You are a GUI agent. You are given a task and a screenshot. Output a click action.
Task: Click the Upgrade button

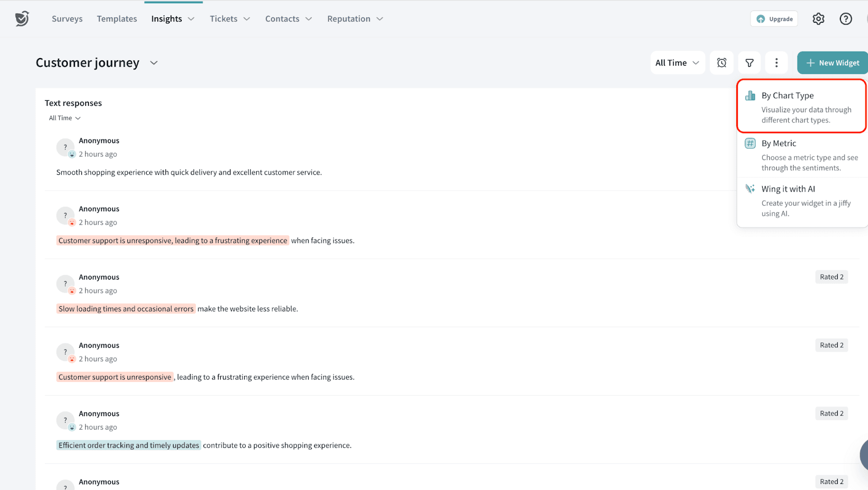774,19
